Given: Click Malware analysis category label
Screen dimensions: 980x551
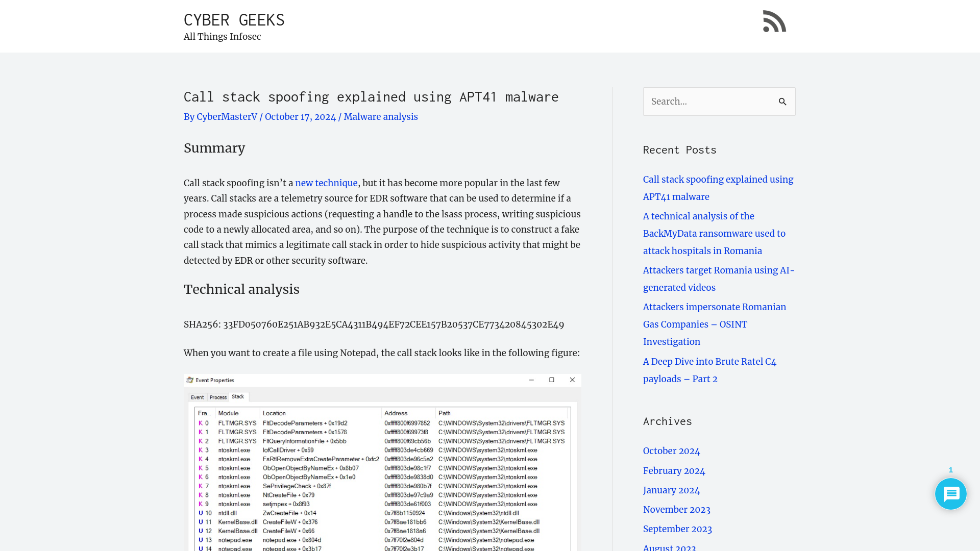Looking at the screenshot, I should click(x=380, y=116).
